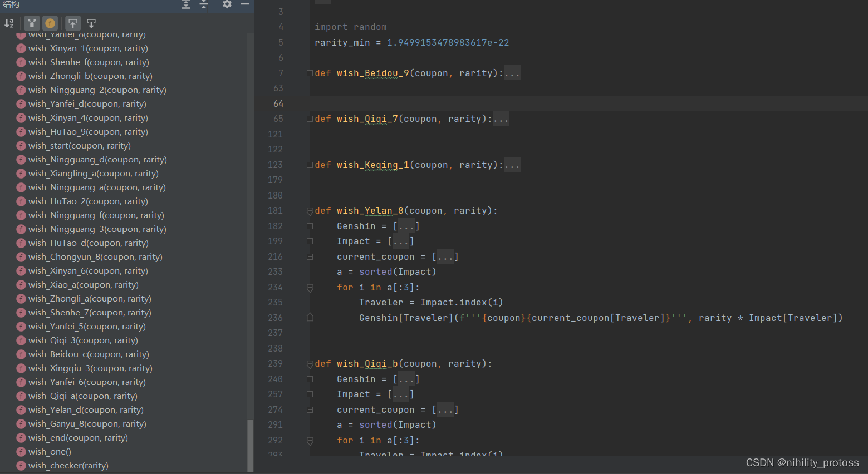Screen dimensions: 868x474
Task: Expand the Genshin list fold at line 240
Action: pos(310,379)
